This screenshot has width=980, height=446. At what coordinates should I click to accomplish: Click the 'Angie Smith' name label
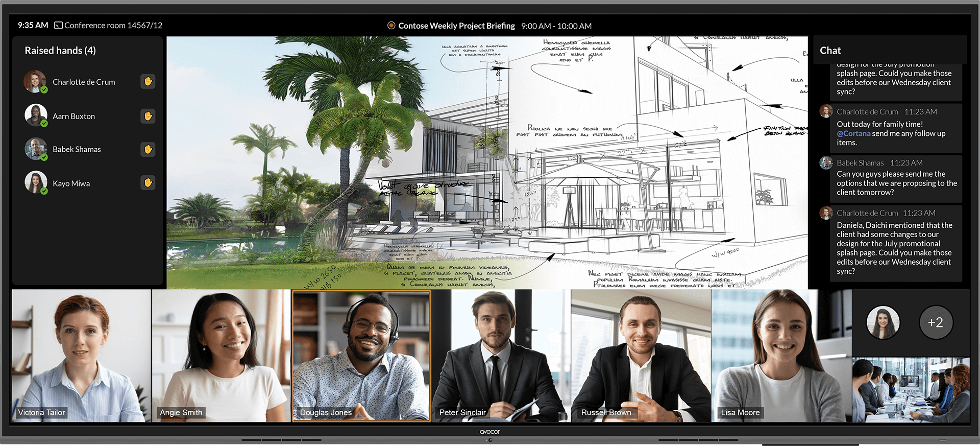[x=181, y=412]
